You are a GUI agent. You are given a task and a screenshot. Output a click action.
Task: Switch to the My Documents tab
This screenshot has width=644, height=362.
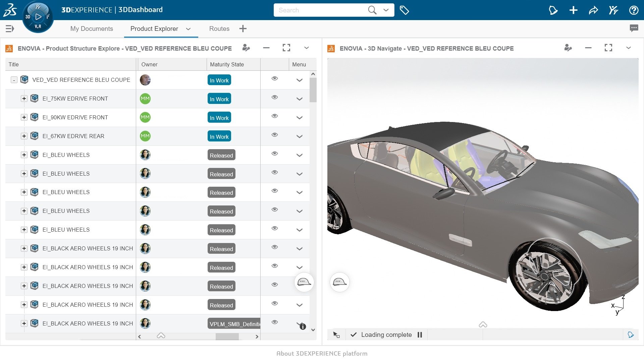tap(92, 29)
